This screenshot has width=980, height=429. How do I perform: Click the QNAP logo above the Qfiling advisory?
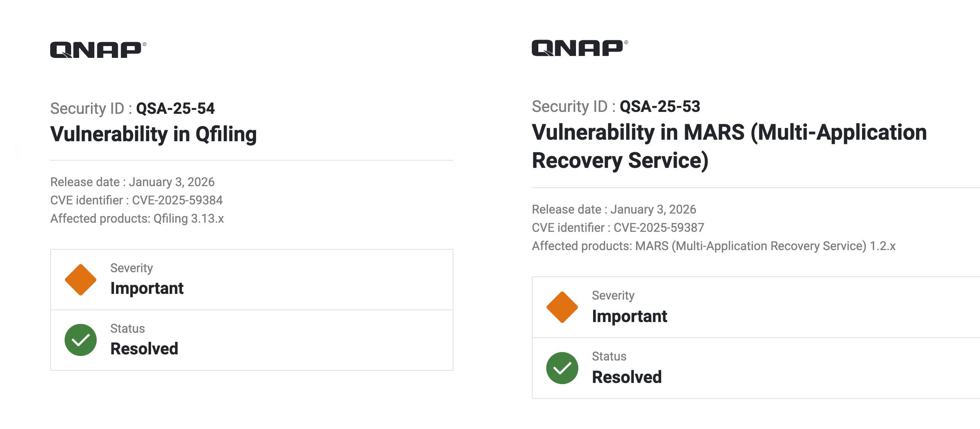click(x=97, y=50)
